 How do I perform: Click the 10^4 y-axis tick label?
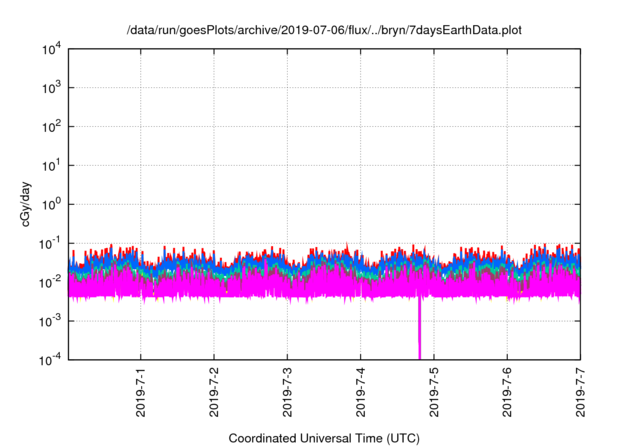[x=51, y=49]
